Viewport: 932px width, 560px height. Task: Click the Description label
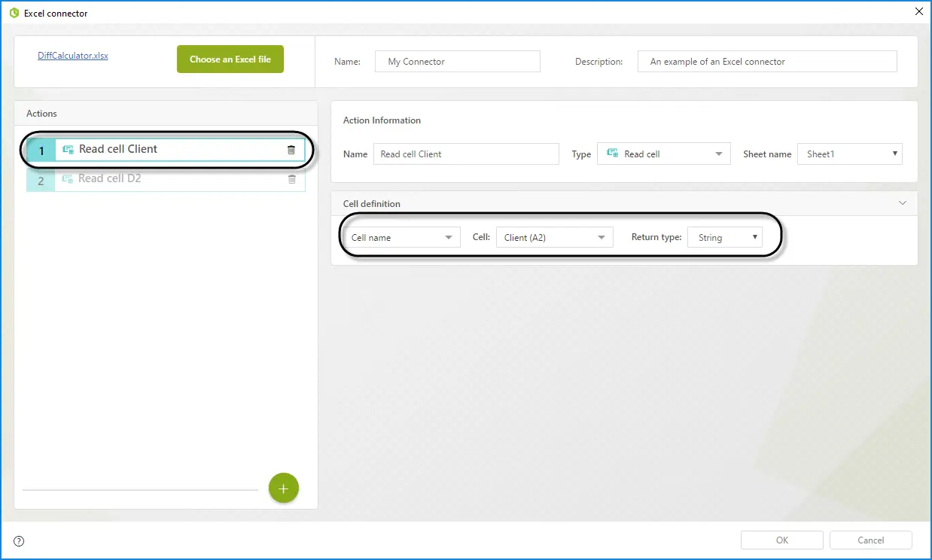pos(599,62)
